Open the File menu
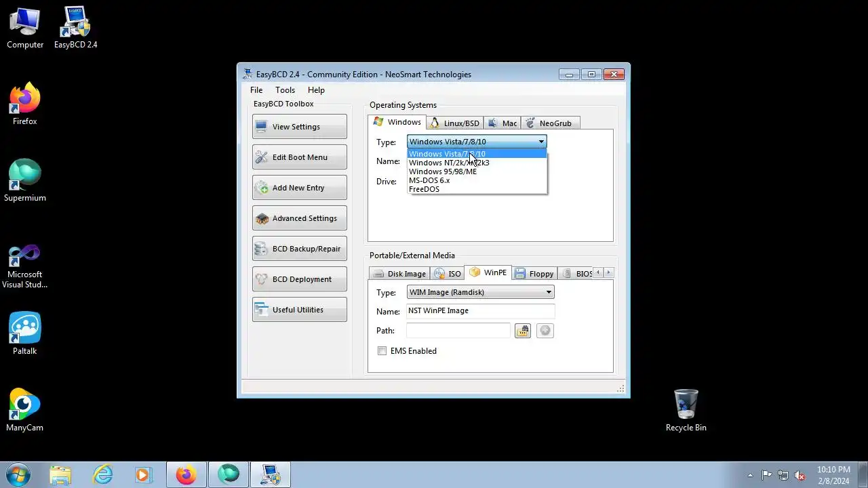The height and width of the screenshot is (488, 868). pos(256,90)
